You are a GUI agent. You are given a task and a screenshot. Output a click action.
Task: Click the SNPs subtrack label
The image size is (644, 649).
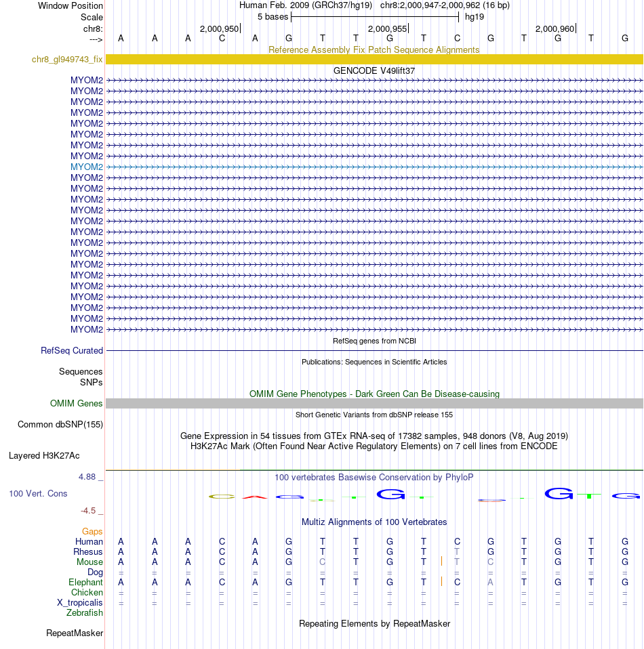tap(91, 383)
